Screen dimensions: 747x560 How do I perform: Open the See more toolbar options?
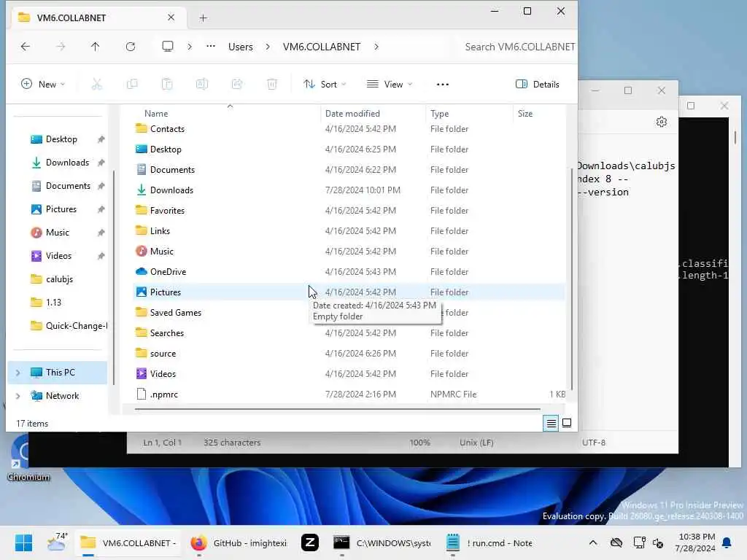pyautogui.click(x=443, y=85)
